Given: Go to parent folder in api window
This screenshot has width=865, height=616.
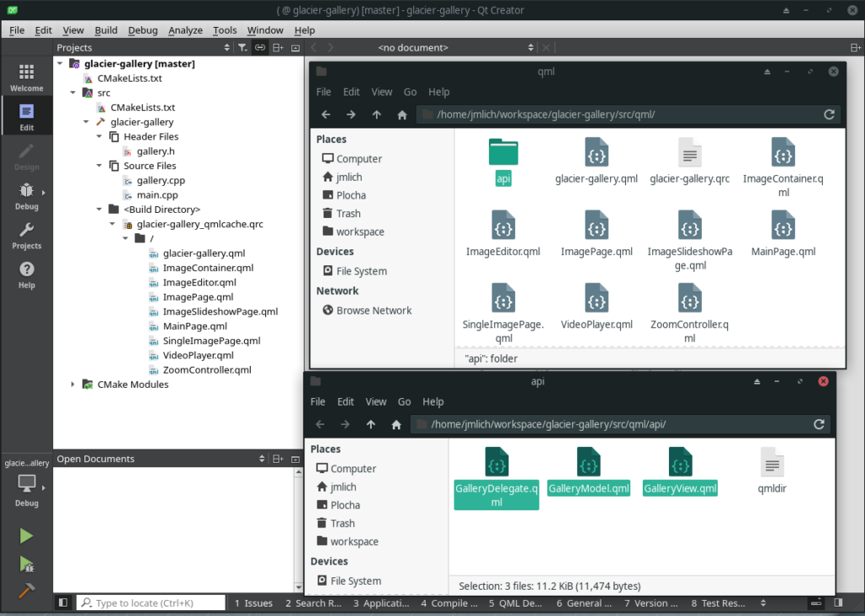Looking at the screenshot, I should [x=371, y=424].
